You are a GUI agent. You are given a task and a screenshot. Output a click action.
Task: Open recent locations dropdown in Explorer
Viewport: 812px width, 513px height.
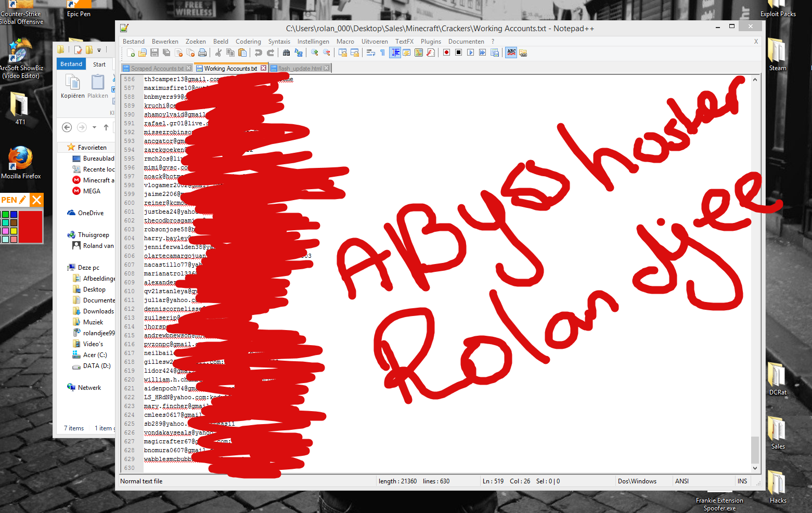[94, 127]
